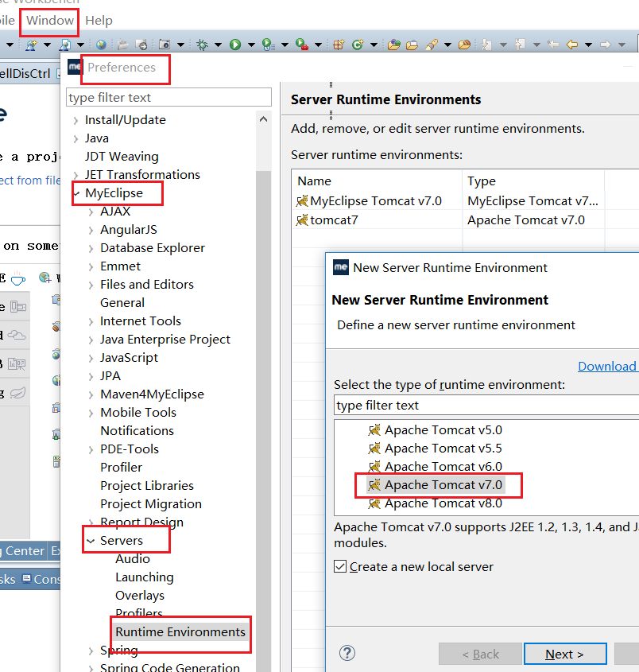Click the green C new class icon
This screenshot has width=639, height=672.
tap(358, 45)
